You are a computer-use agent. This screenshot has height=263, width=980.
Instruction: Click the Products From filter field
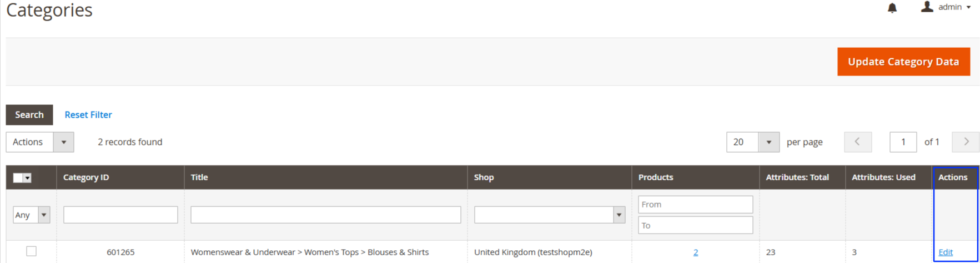[695, 204]
